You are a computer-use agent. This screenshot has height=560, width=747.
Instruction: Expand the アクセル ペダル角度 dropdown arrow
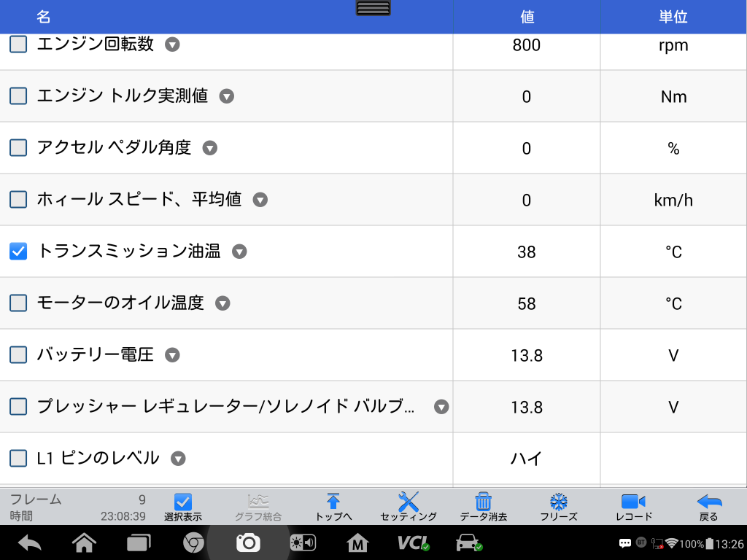point(210,148)
